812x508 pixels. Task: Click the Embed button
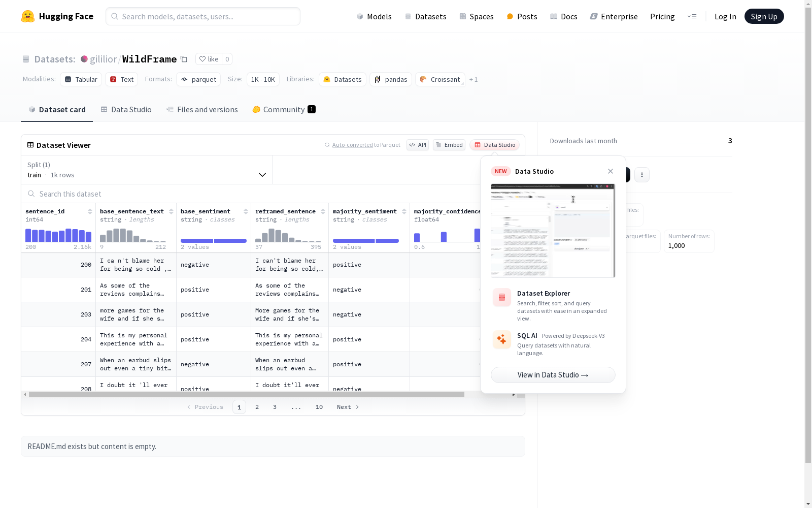[x=449, y=145]
